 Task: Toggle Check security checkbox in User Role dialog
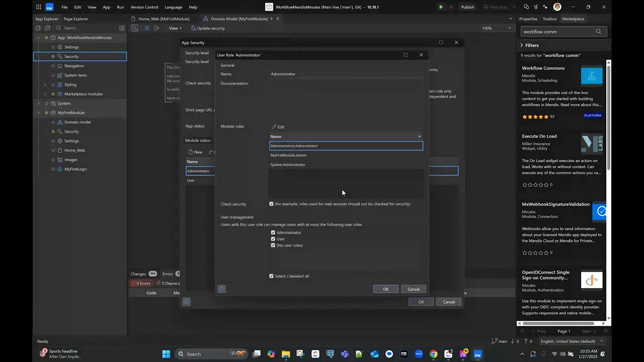271,204
